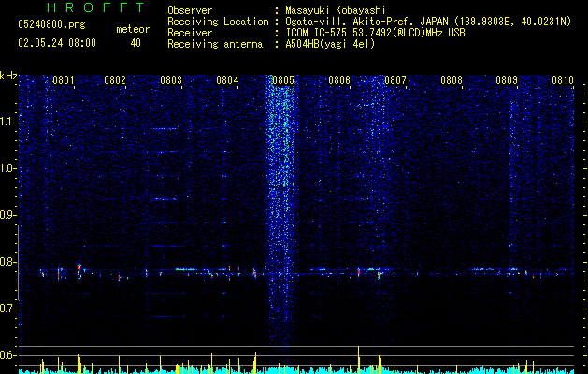Click the HROFFT title text
588x374 pixels.
tap(96, 7)
